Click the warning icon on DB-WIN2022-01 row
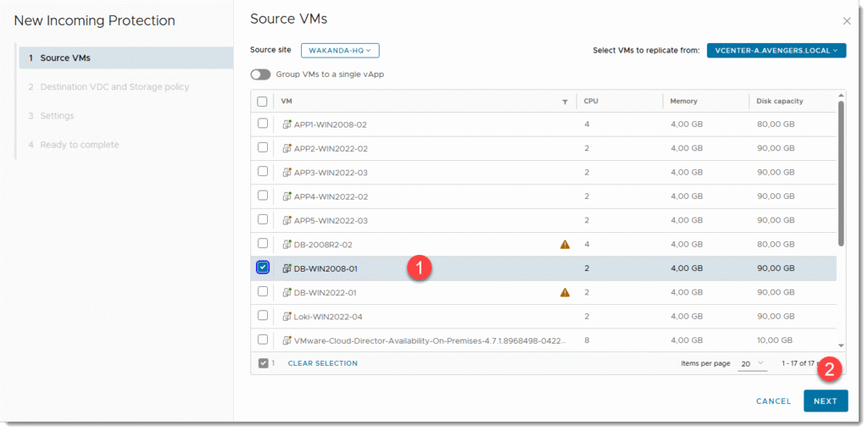The height and width of the screenshot is (431, 868). coord(565,293)
